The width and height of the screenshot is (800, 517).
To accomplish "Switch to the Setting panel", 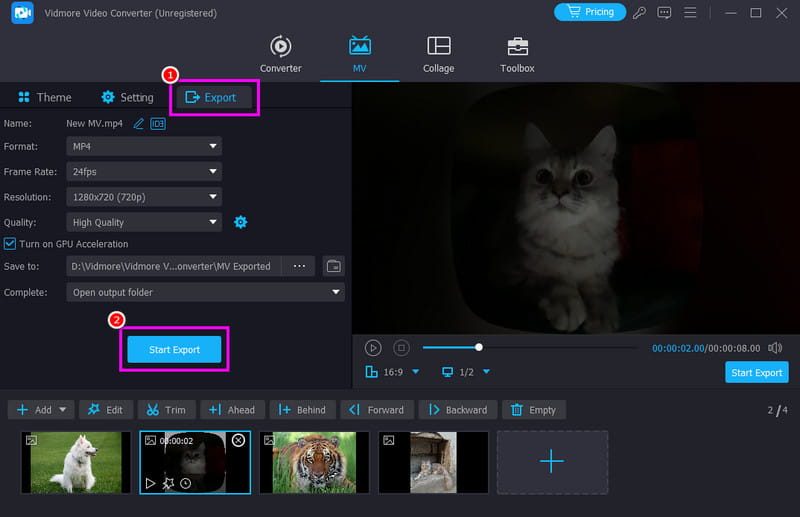I will click(127, 97).
